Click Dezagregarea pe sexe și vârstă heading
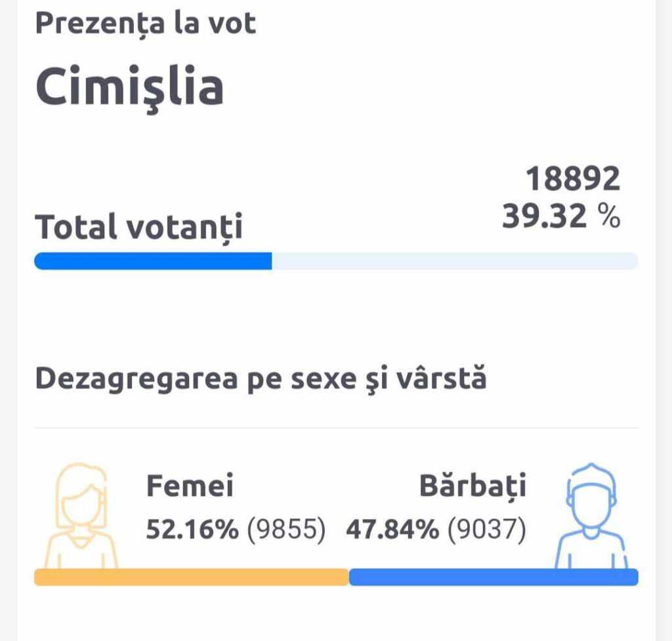672x641 pixels. coord(261,379)
